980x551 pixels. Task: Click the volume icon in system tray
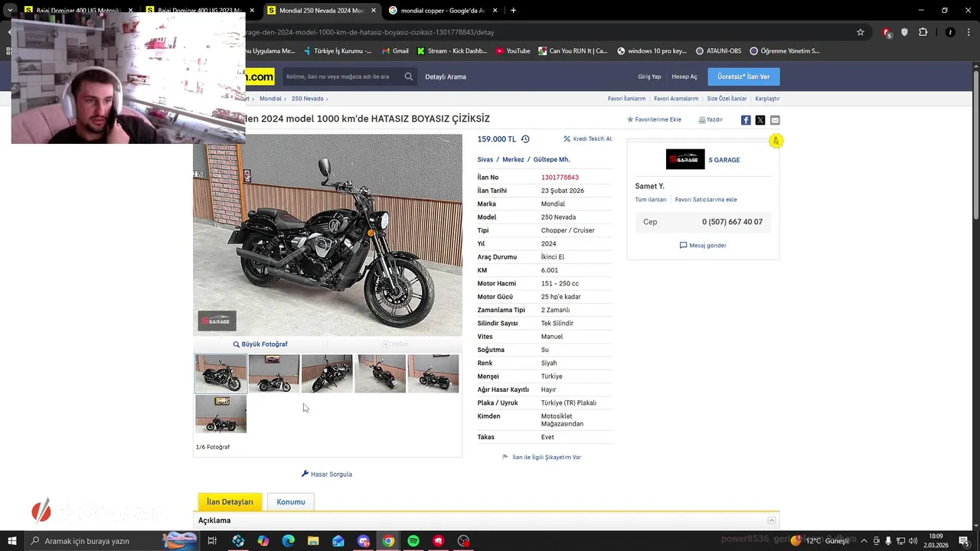913,541
